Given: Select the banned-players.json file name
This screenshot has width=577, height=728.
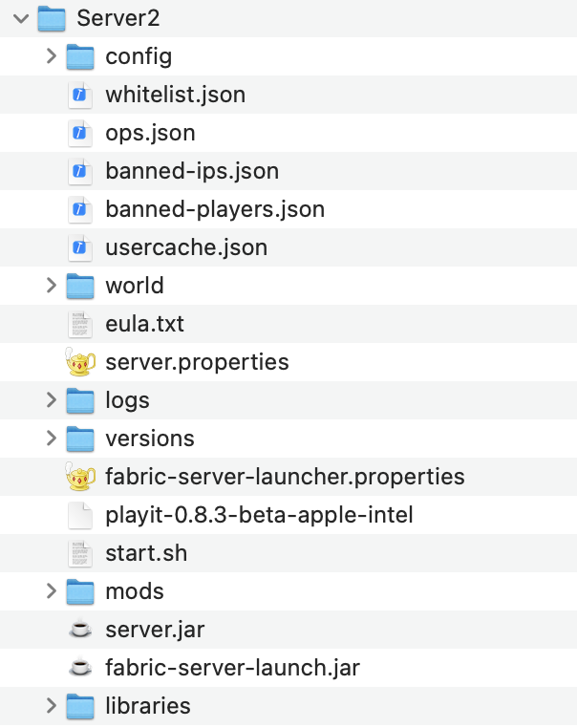Looking at the screenshot, I should pos(215,209).
